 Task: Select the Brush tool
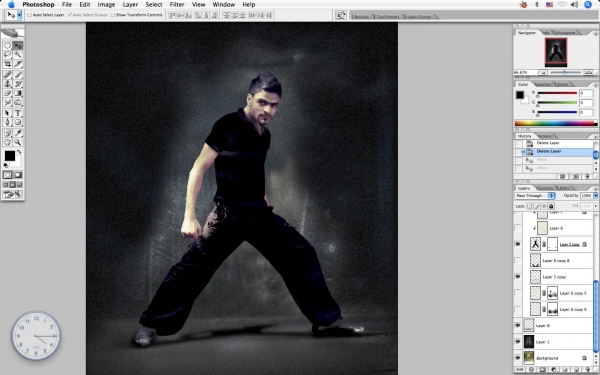pos(18,75)
